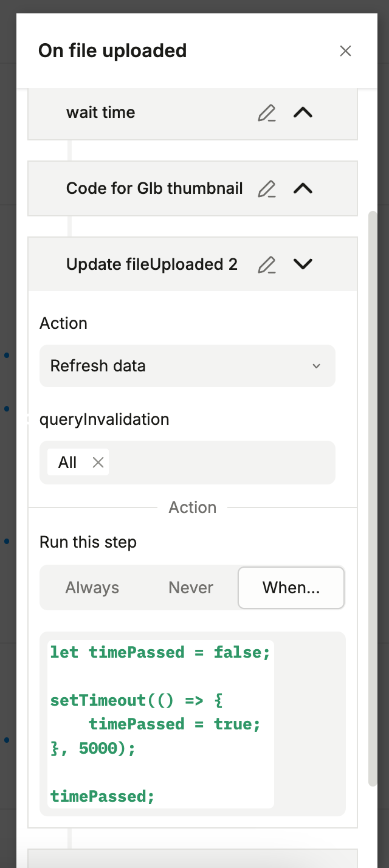Close the On file uploaded panel
389x868 pixels.
click(x=345, y=51)
